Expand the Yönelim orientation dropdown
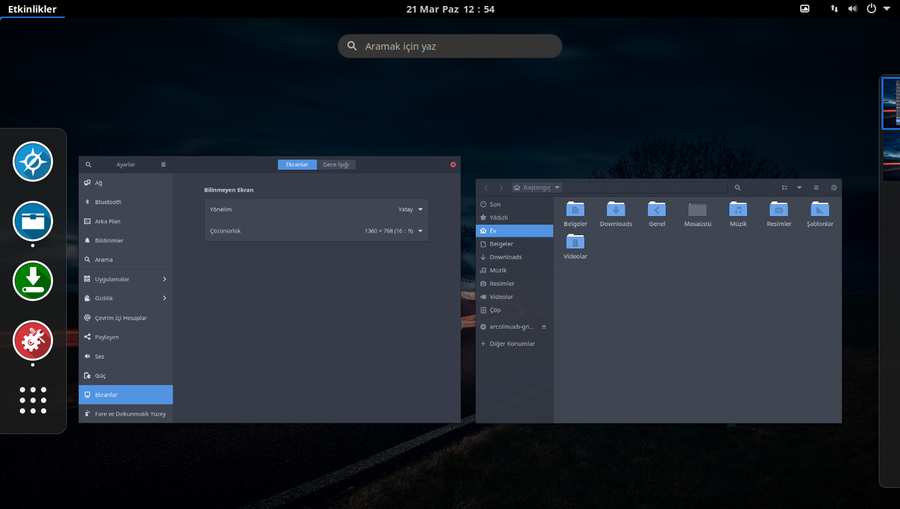 point(420,210)
